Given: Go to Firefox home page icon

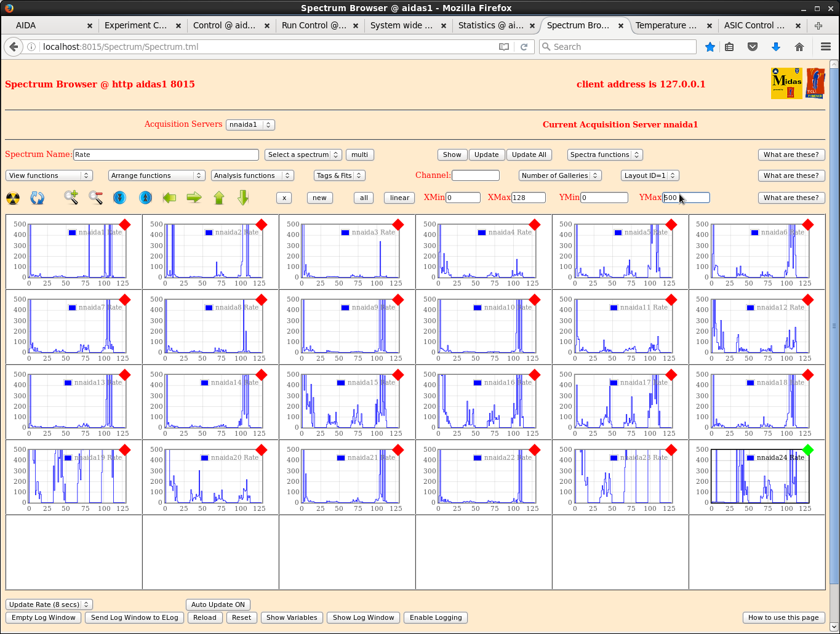Looking at the screenshot, I should 799,47.
